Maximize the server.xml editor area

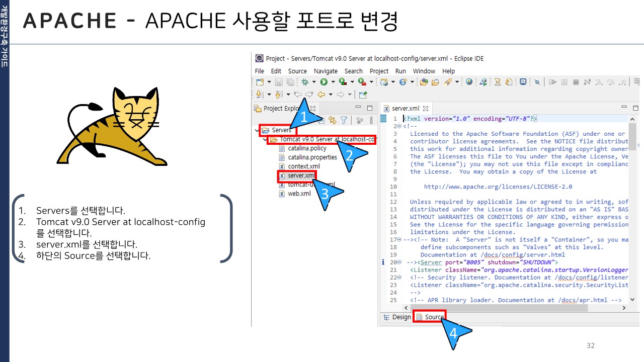(635, 108)
